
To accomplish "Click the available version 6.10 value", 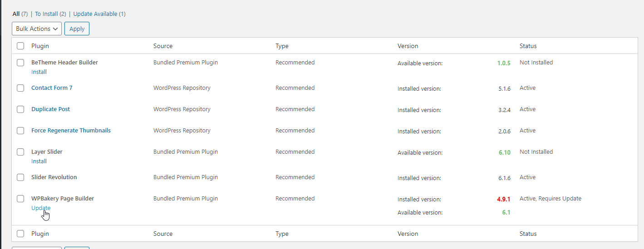I will pyautogui.click(x=505, y=152).
